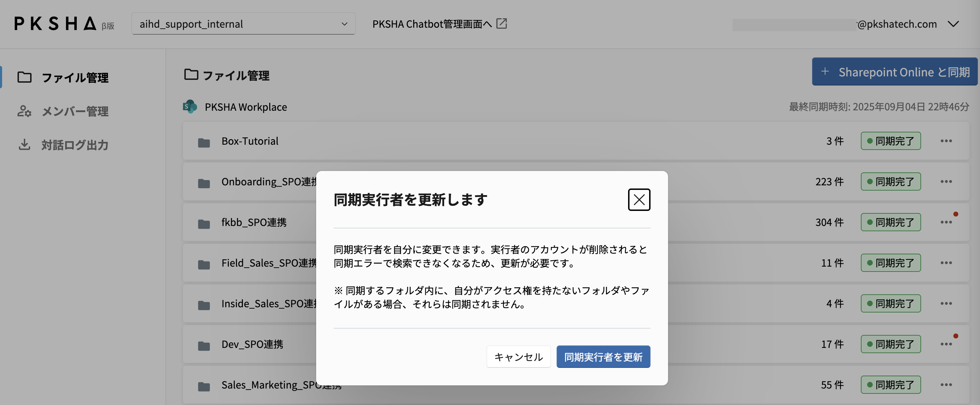Click the download icon beside 対話ログ出力
The width and height of the screenshot is (980, 405).
point(24,144)
